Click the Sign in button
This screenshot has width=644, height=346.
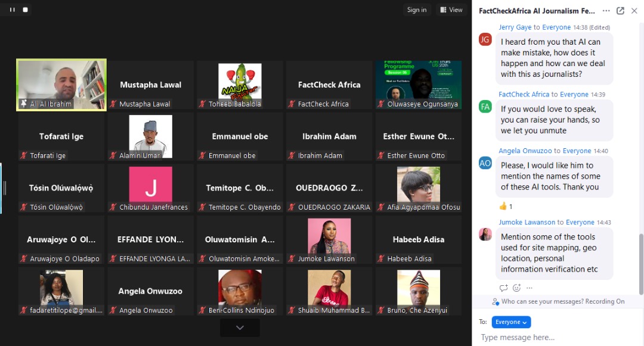[x=416, y=10]
